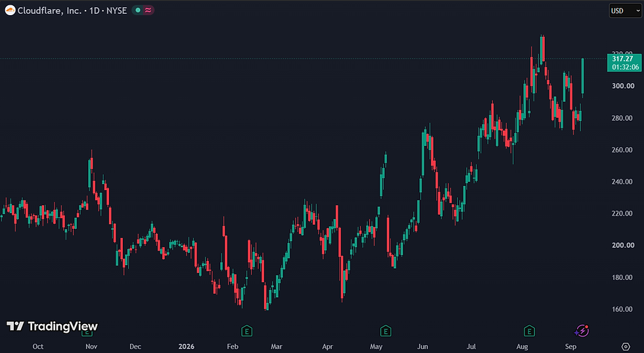The height and width of the screenshot is (353, 644).
Task: Click the Mar time axis label
Action: point(277,346)
